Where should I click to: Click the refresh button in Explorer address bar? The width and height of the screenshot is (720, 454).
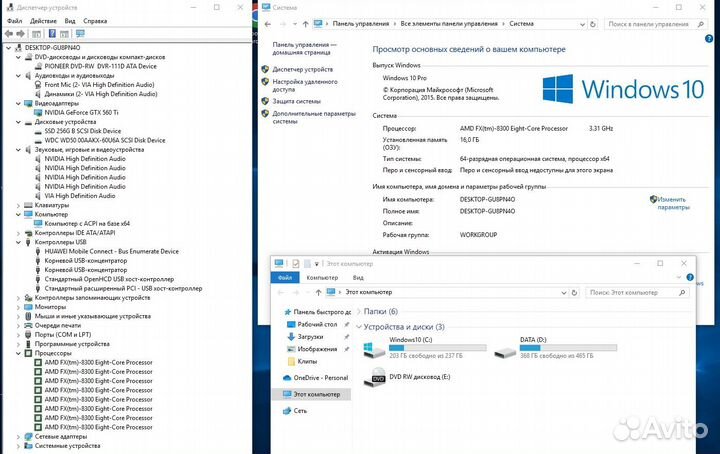(x=574, y=292)
